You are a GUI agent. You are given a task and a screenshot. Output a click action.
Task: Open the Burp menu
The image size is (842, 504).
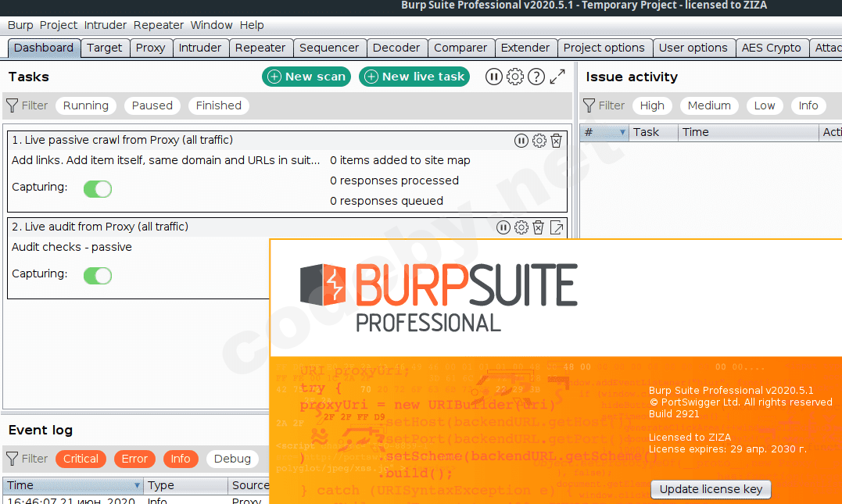(20, 25)
